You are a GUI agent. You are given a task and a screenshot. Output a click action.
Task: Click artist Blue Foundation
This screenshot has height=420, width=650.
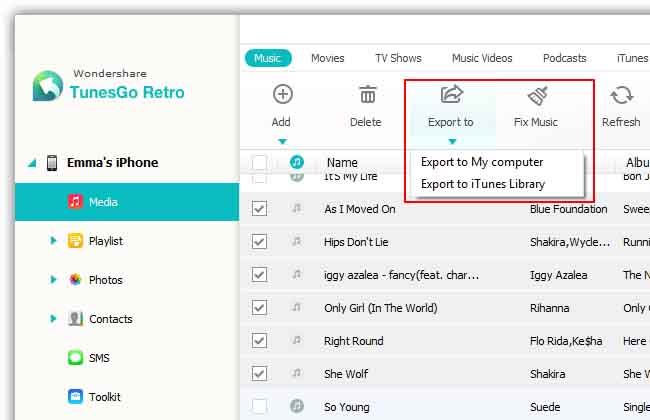click(x=568, y=209)
